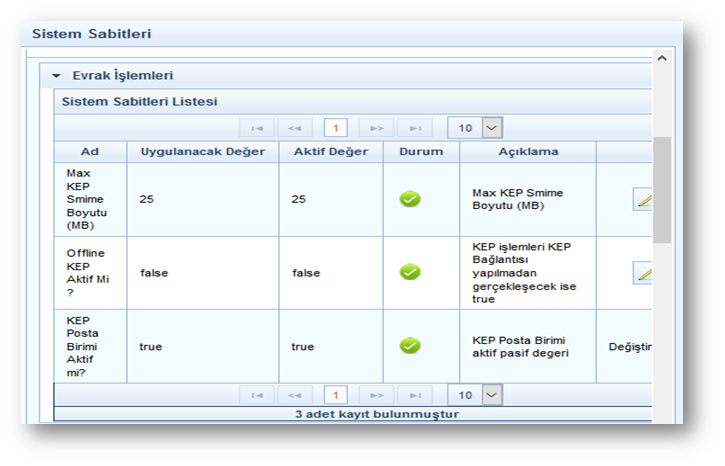
Task: Click green status check for KEP Posta Birimi row
Action: 410,346
